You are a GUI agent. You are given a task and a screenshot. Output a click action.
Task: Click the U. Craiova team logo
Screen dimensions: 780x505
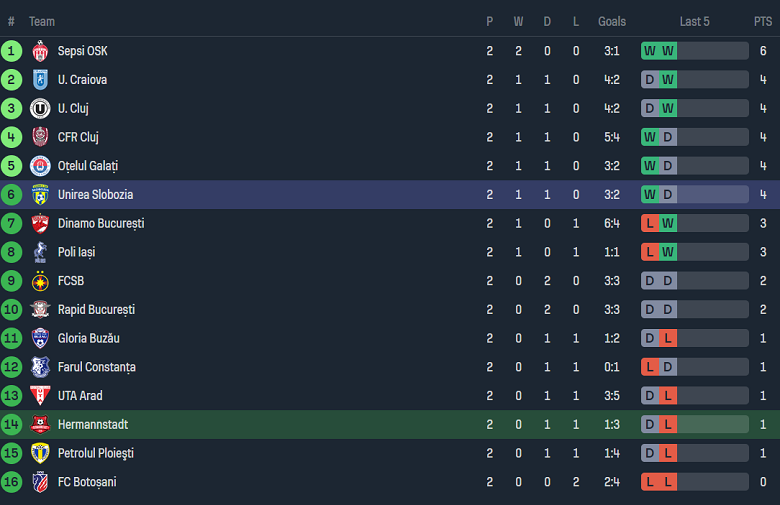coord(40,80)
